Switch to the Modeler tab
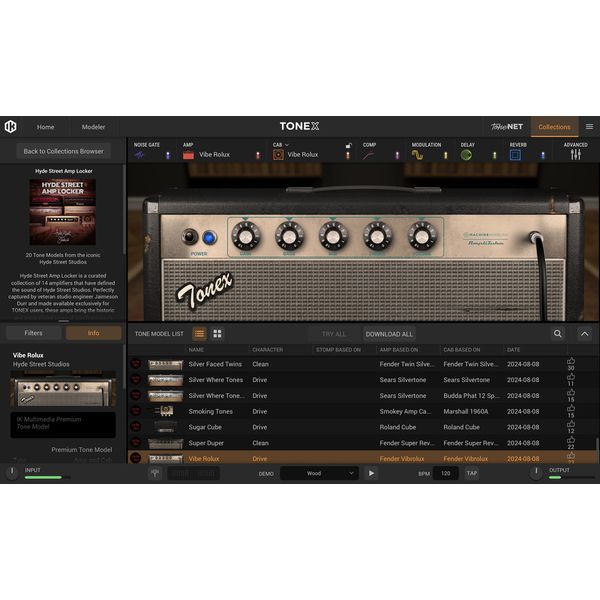Screen dimensions: 600x600 93,127
